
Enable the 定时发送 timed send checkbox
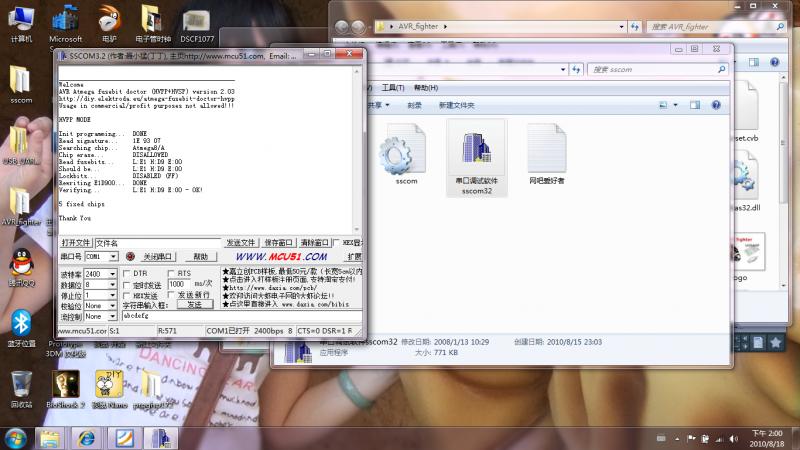pos(127,285)
